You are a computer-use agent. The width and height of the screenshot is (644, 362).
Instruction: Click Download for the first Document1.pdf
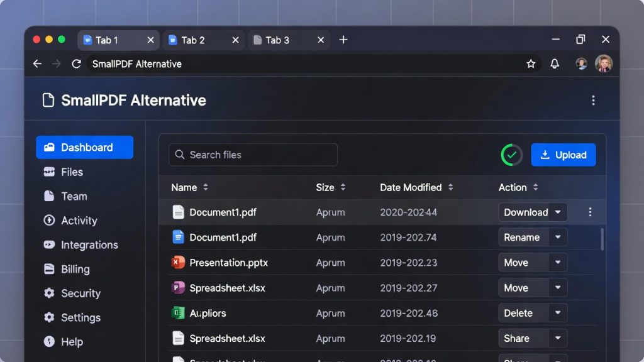tap(525, 212)
